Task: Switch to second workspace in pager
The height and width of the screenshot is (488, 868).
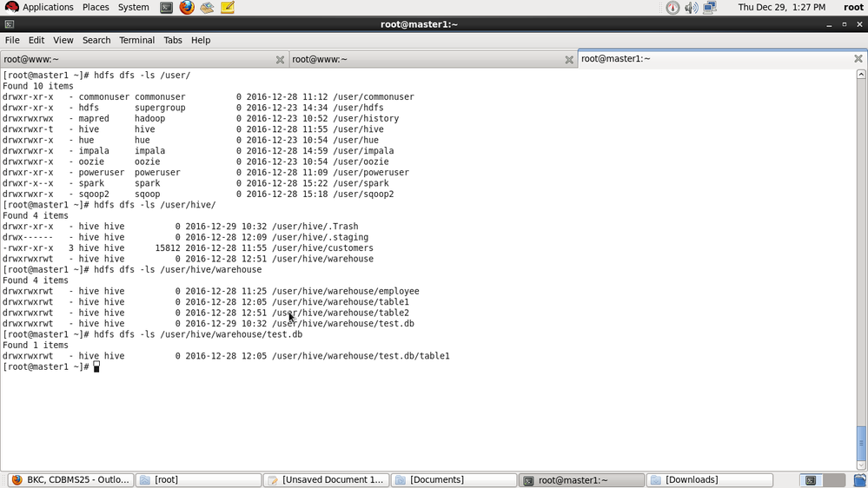Action: pos(833,480)
